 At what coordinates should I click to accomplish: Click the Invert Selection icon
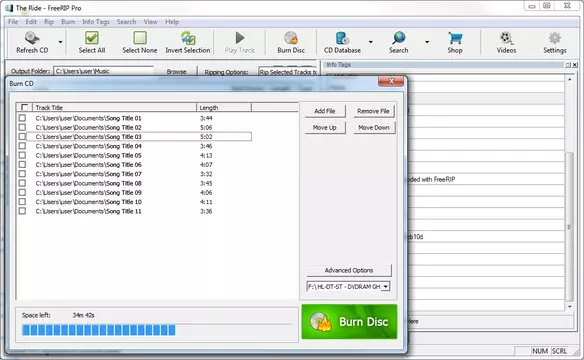coord(188,38)
